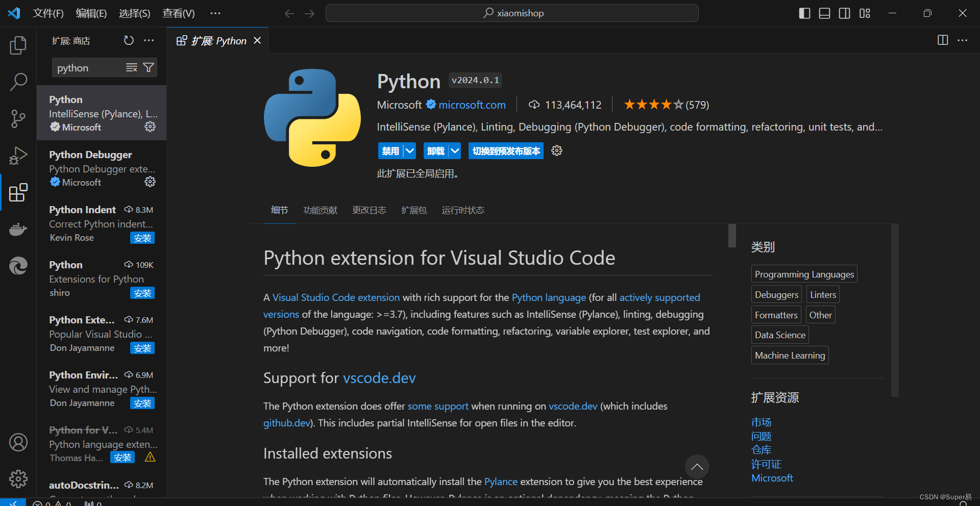Viewport: 980px width, 506px height.
Task: Open the Manage gear in activity bar
Action: pos(18,479)
